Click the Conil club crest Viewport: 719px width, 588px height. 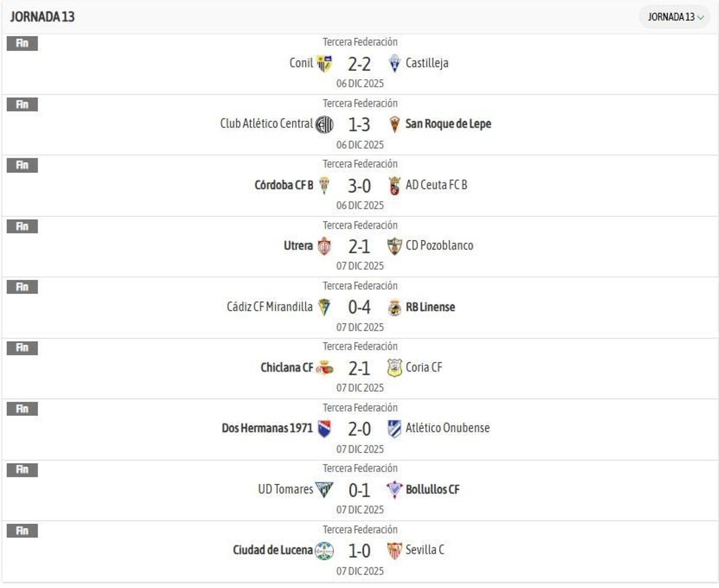click(325, 63)
